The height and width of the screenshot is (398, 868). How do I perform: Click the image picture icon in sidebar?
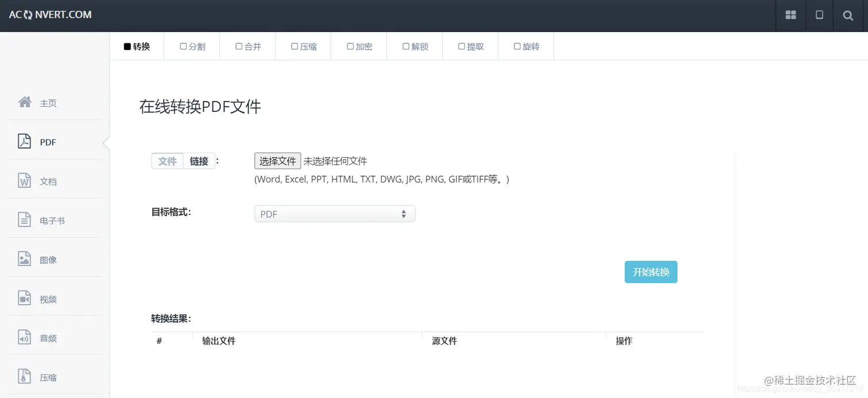24,259
